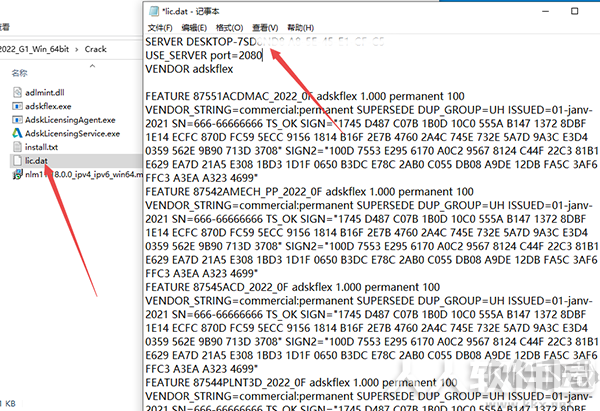
Task: Click the AdskLicensingService.exe Autodesk icon
Action: click(18, 133)
